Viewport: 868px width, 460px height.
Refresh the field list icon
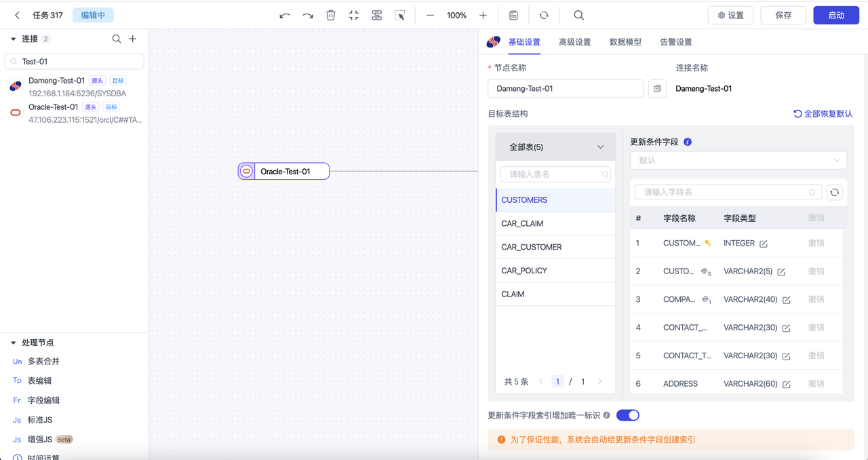(x=835, y=193)
